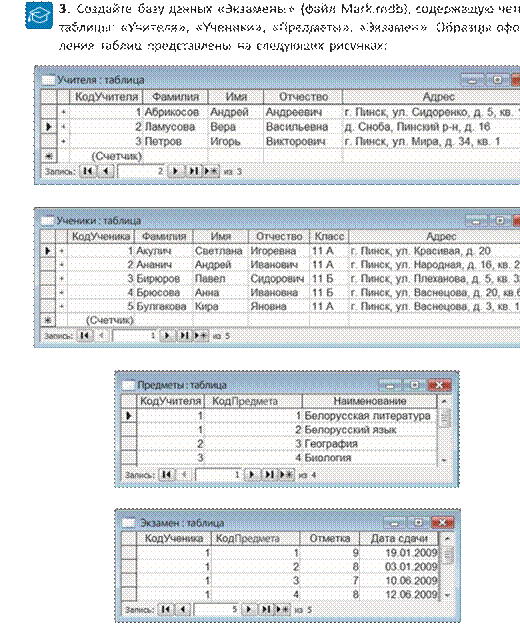
Task: Expand subrecords of Булгакова row
Action: click(x=61, y=306)
